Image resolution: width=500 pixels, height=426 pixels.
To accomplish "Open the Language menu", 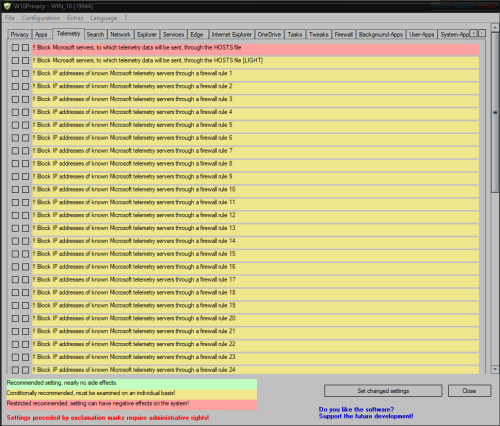I will [103, 18].
